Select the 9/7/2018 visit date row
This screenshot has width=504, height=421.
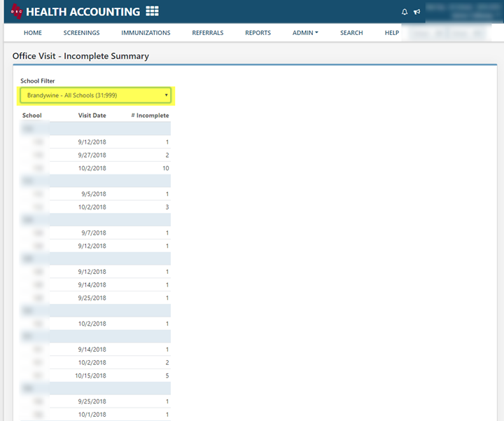coord(95,233)
